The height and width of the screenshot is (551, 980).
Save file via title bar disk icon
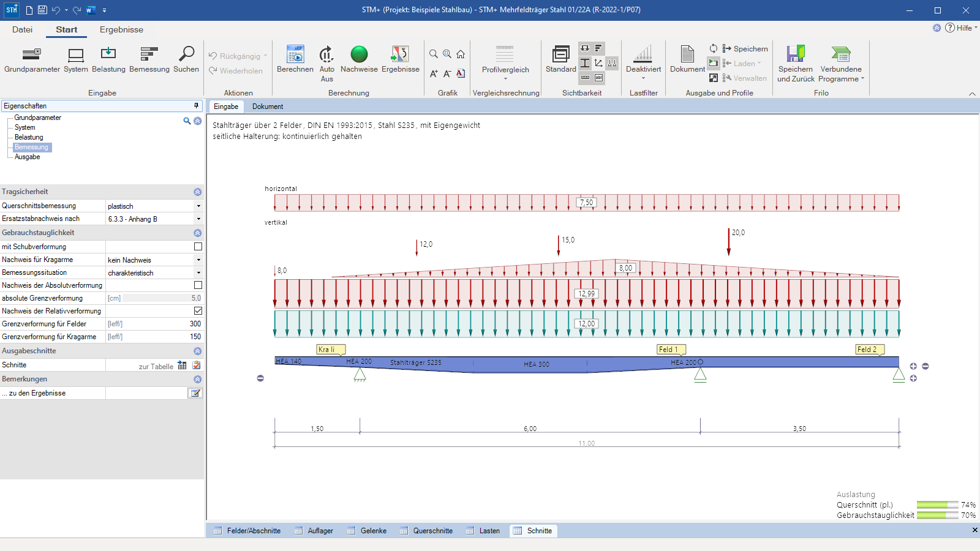click(42, 10)
